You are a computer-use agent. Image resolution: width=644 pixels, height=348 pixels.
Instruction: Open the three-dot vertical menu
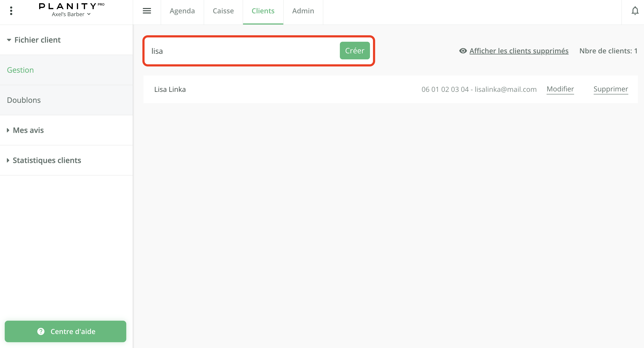point(11,11)
